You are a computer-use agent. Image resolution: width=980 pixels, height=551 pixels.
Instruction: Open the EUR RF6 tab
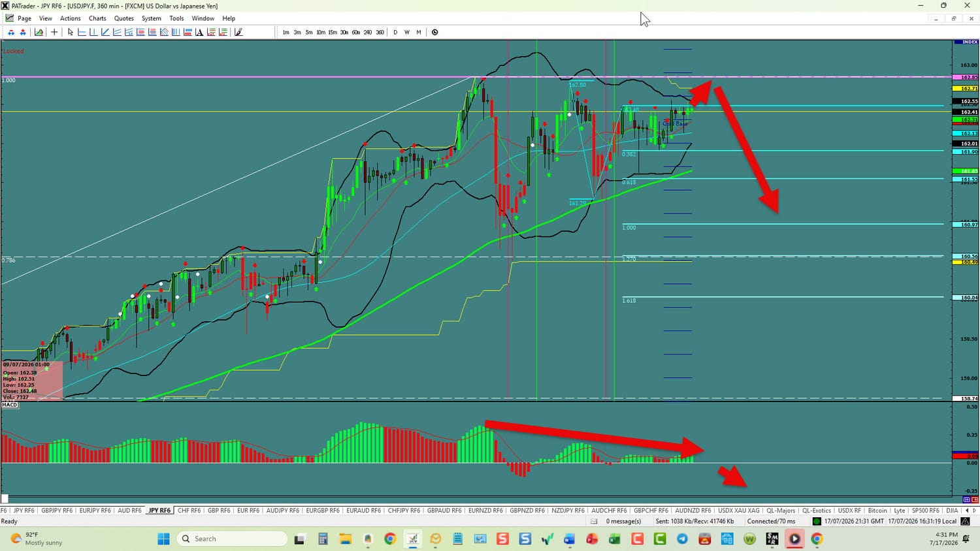pyautogui.click(x=248, y=511)
